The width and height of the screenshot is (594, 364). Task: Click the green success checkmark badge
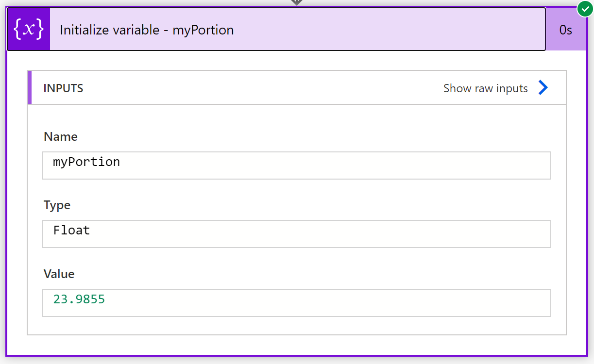585,9
